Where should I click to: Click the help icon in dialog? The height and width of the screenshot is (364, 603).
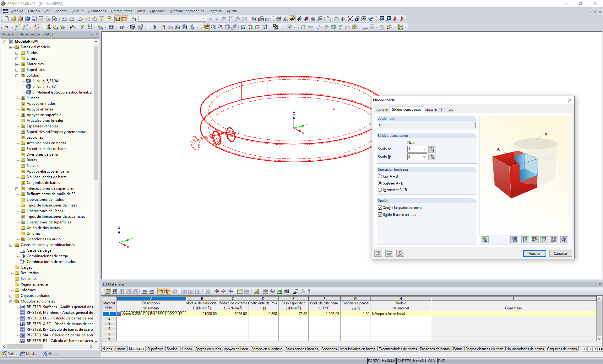pyautogui.click(x=378, y=254)
